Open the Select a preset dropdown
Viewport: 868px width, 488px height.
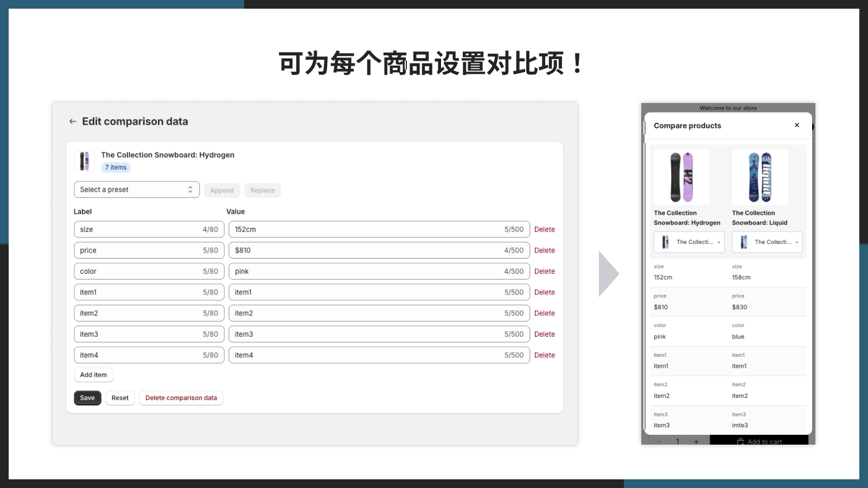click(x=137, y=190)
